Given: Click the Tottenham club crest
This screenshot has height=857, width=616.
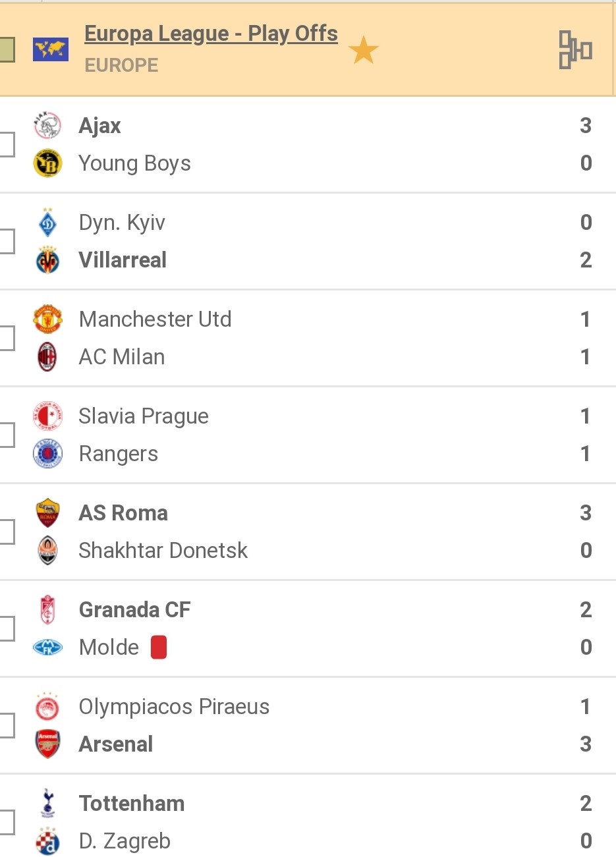Looking at the screenshot, I should [47, 803].
